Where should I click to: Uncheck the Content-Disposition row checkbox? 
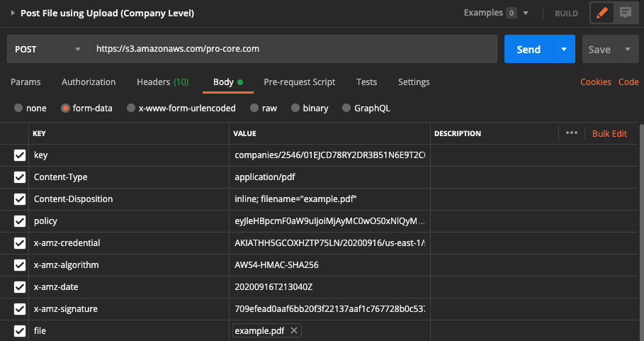20,199
